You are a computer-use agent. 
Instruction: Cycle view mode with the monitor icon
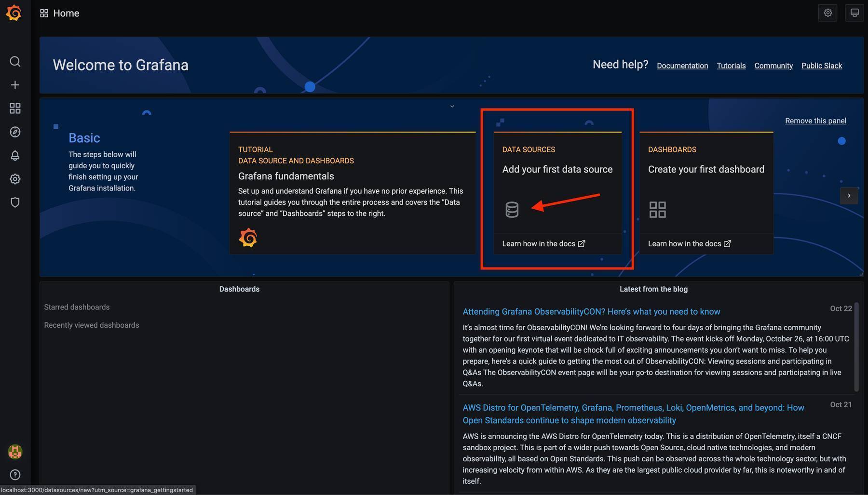click(854, 13)
